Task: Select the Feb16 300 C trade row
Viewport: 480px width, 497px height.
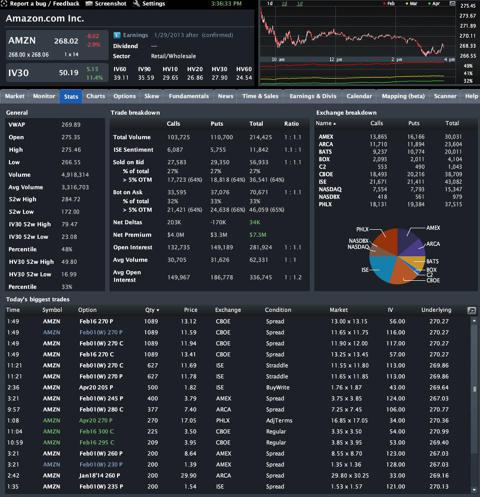Action: (238, 432)
